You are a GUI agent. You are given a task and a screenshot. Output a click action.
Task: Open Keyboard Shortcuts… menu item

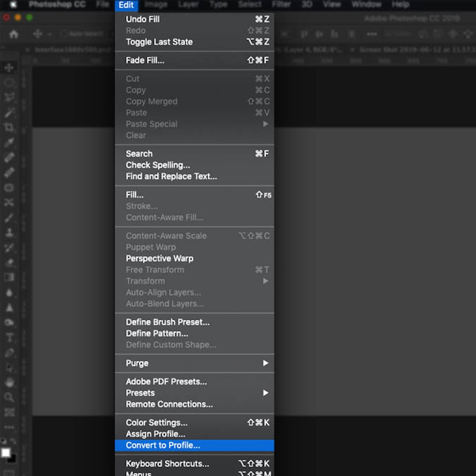194,464
